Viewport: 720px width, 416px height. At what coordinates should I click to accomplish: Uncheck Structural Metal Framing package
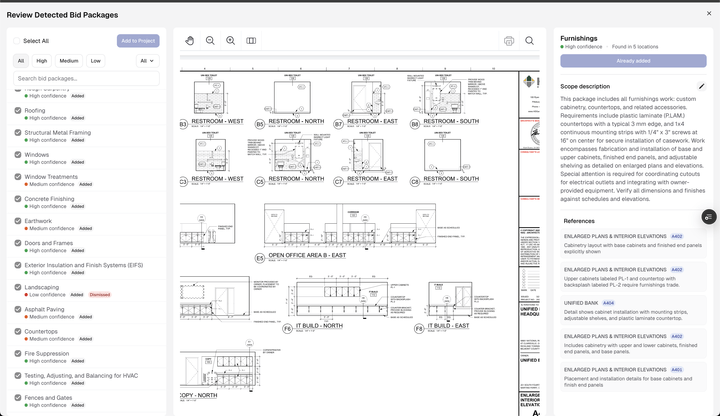pos(18,133)
